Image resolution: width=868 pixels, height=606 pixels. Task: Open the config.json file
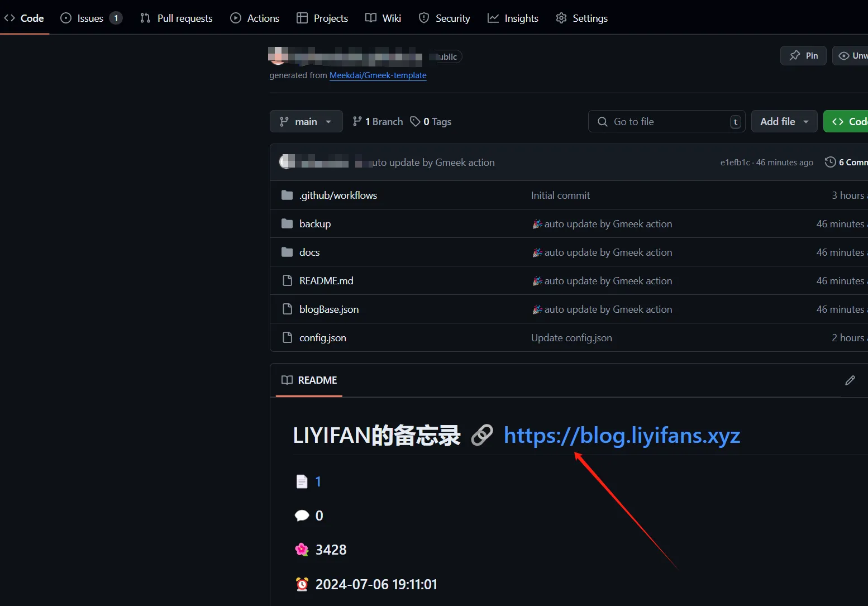click(322, 338)
